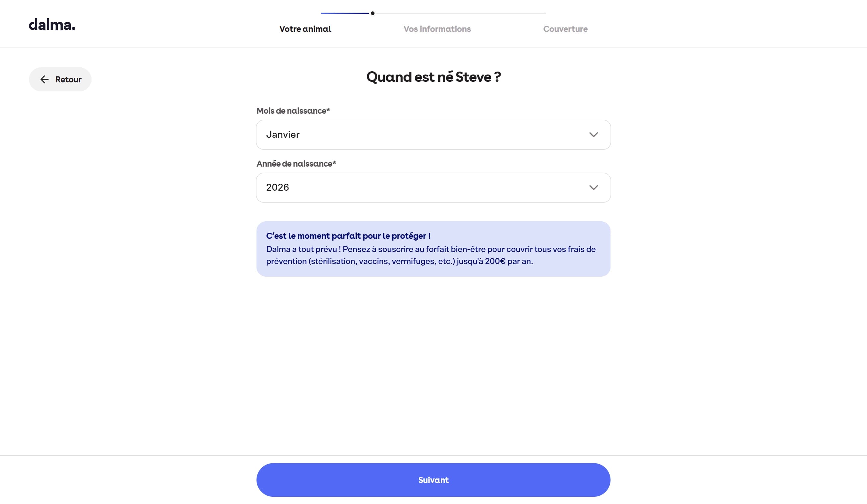
Task: Click the chevron icon in the Janvier field
Action: 593,135
